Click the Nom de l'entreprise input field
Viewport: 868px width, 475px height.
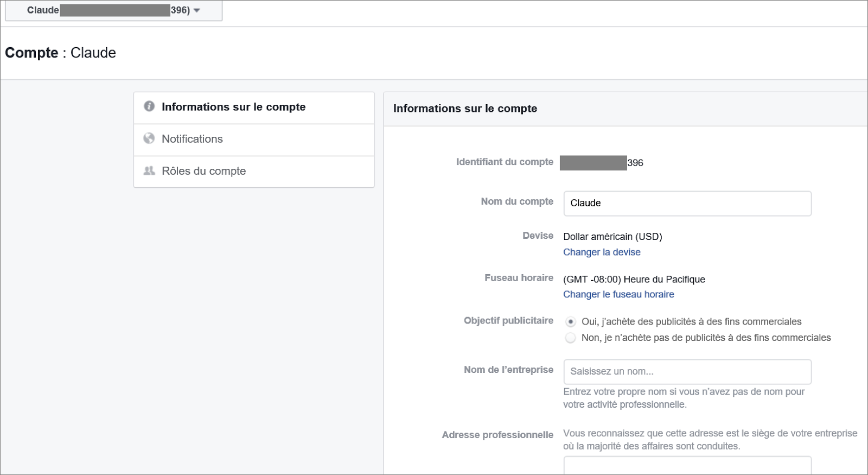point(687,371)
